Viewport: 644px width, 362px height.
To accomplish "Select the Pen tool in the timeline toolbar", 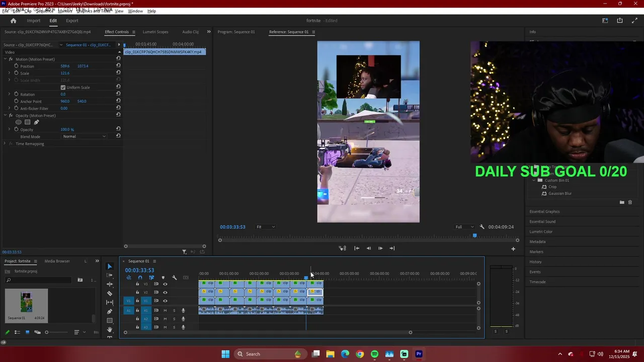I will coord(110,311).
